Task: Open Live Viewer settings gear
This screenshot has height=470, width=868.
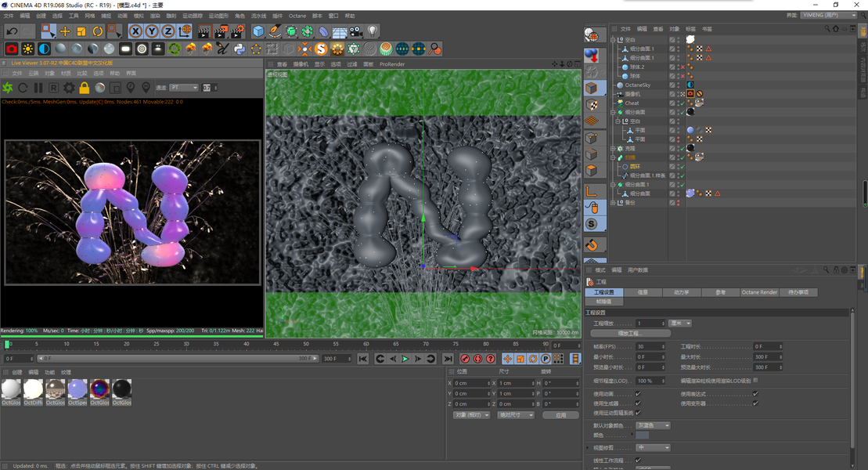Action: [69, 88]
